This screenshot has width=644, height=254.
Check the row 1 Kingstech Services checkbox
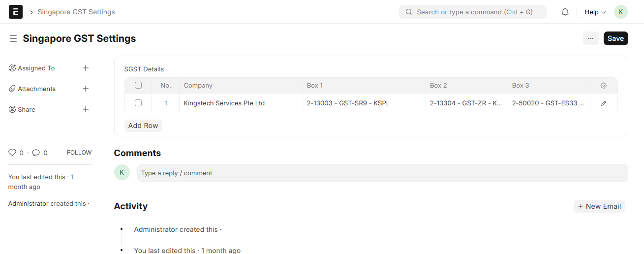pos(138,103)
